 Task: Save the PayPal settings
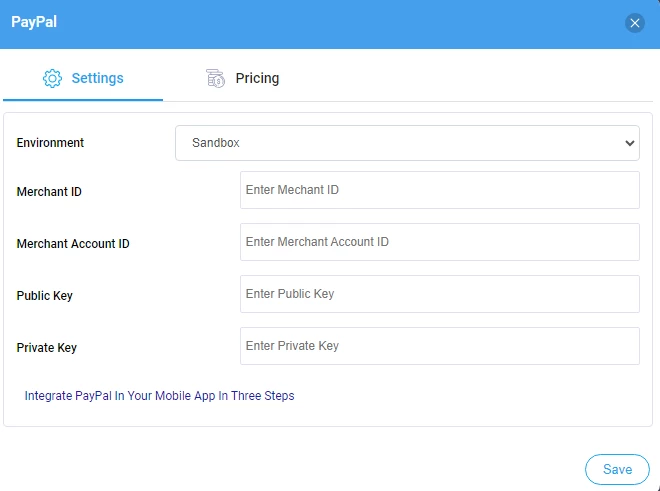click(x=617, y=469)
